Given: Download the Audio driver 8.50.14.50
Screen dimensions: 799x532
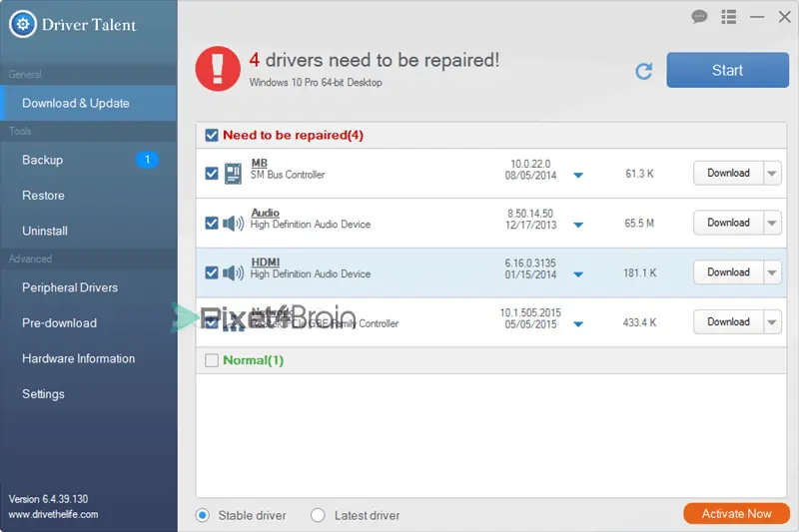Looking at the screenshot, I should click(728, 223).
